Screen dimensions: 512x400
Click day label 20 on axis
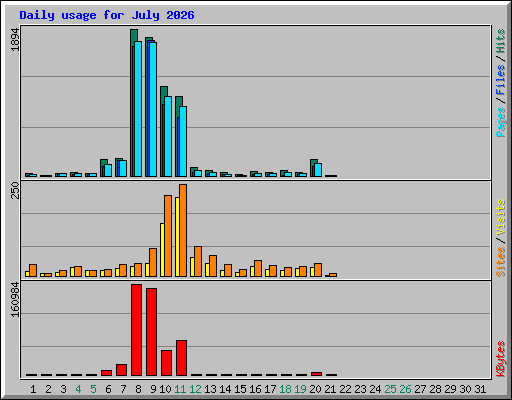315,389
